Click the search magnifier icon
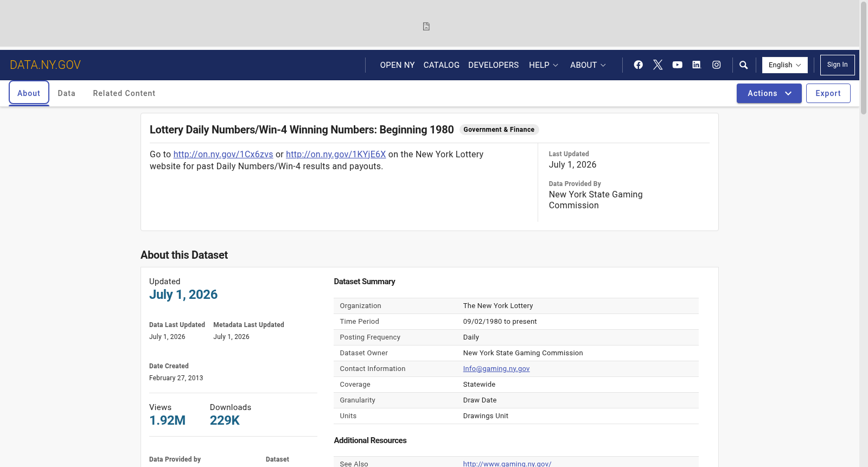 (x=744, y=65)
